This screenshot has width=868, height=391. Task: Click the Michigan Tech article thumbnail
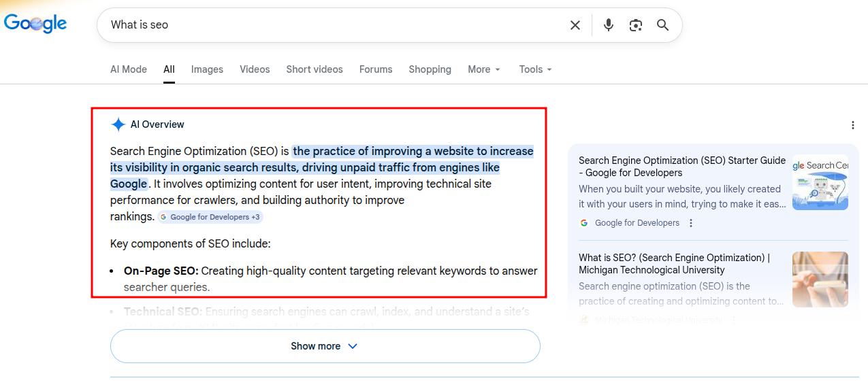pyautogui.click(x=820, y=279)
